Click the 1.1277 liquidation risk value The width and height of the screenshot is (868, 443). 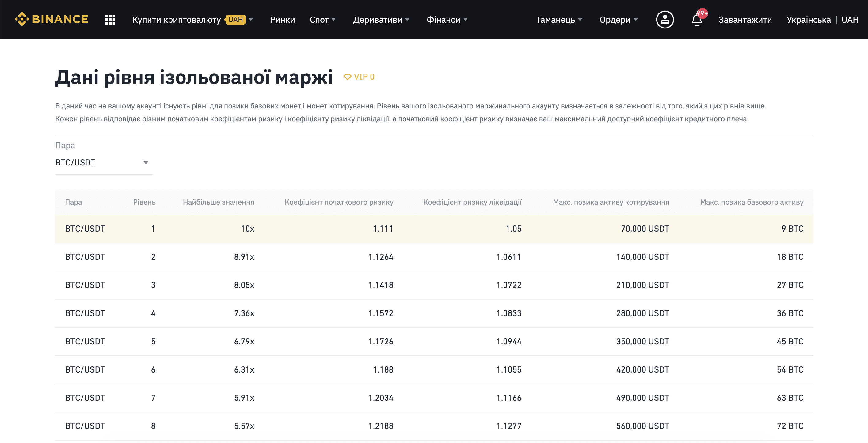point(509,426)
